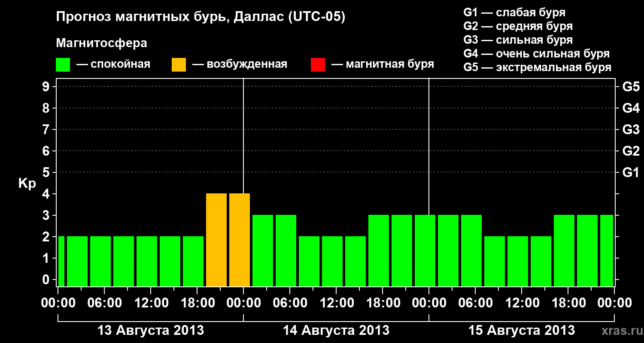Click the first green Kp 3 bar after the orange bars
This screenshot has width=644, height=343.
(263, 250)
